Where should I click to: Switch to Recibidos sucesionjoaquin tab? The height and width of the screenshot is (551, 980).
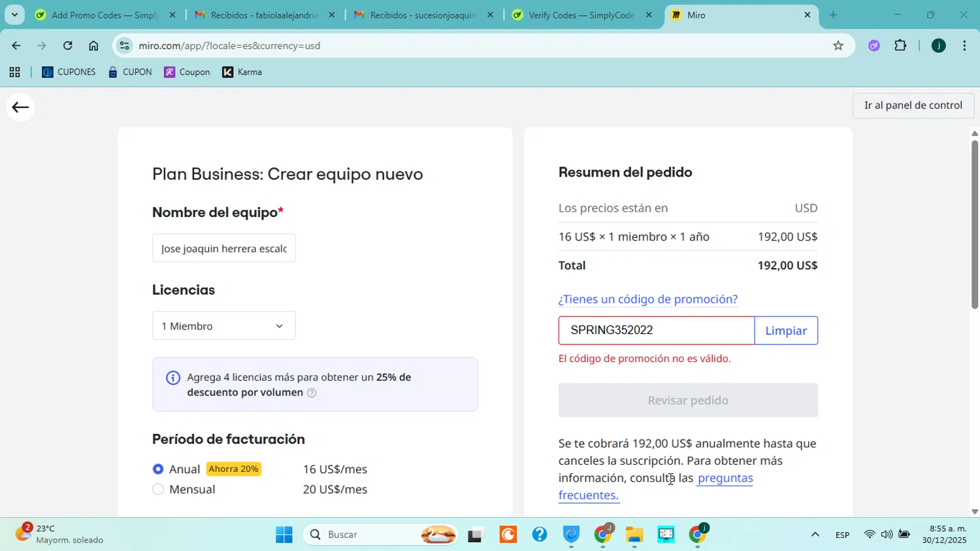coord(423,15)
